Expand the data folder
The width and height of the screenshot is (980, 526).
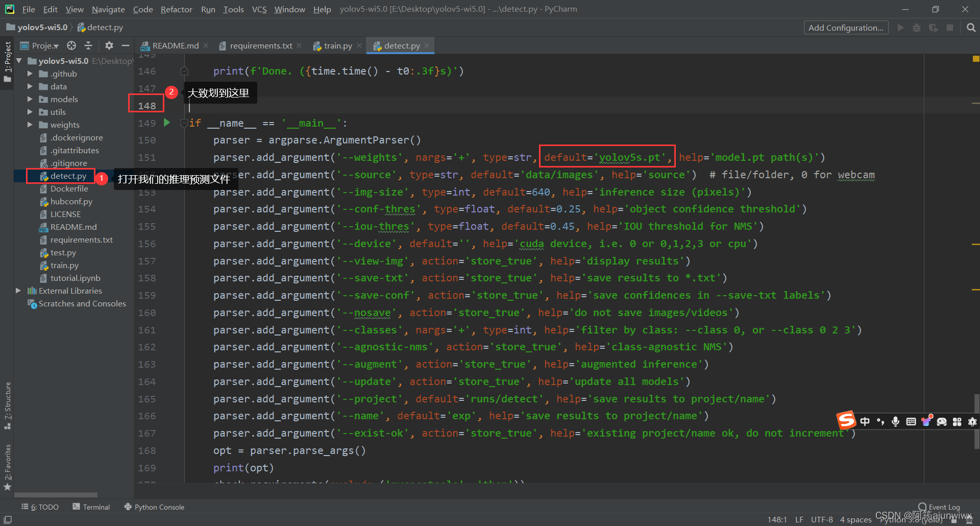(x=30, y=86)
